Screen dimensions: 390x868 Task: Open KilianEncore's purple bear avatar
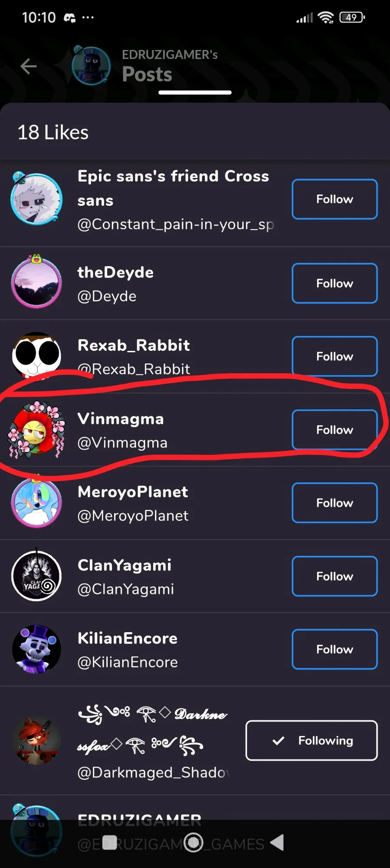[x=36, y=649]
